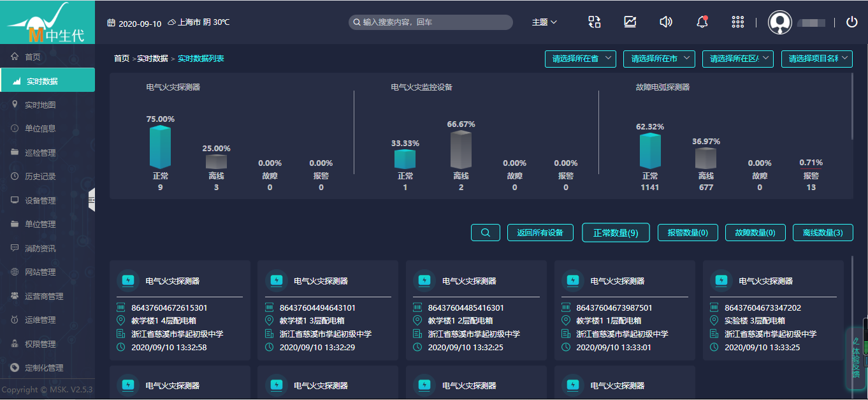Click the magnifier search button above device cards

pyautogui.click(x=486, y=233)
